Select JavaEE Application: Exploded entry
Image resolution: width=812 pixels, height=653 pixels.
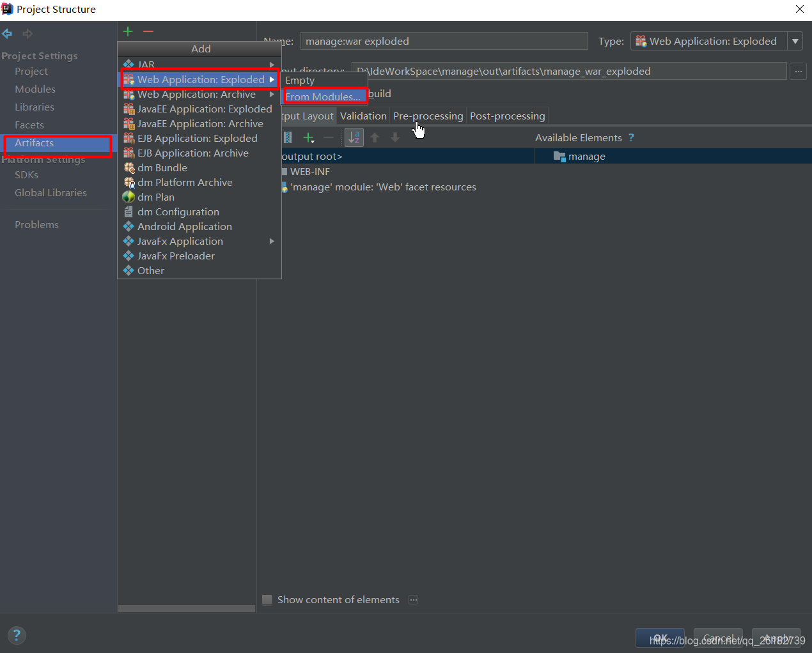click(x=199, y=109)
